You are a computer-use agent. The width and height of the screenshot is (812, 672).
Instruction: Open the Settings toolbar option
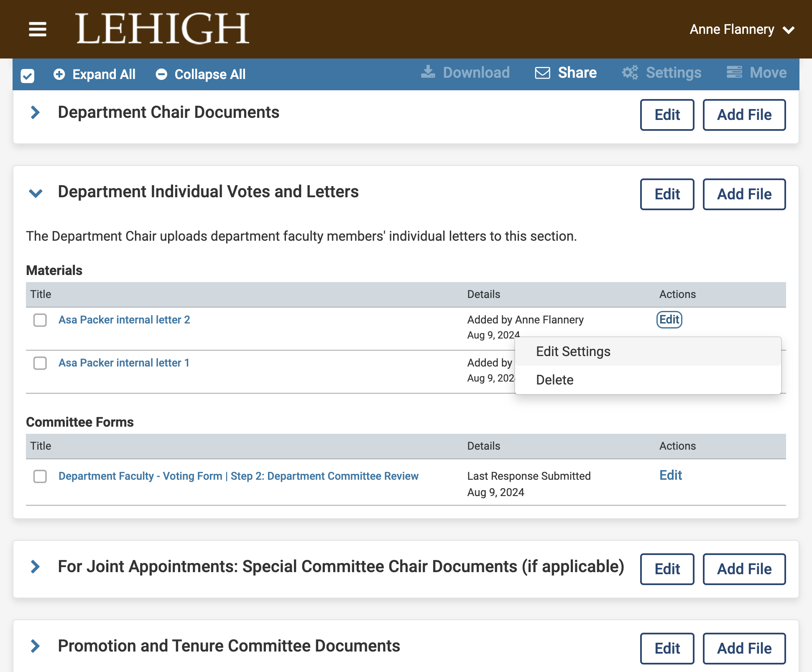[x=661, y=73]
